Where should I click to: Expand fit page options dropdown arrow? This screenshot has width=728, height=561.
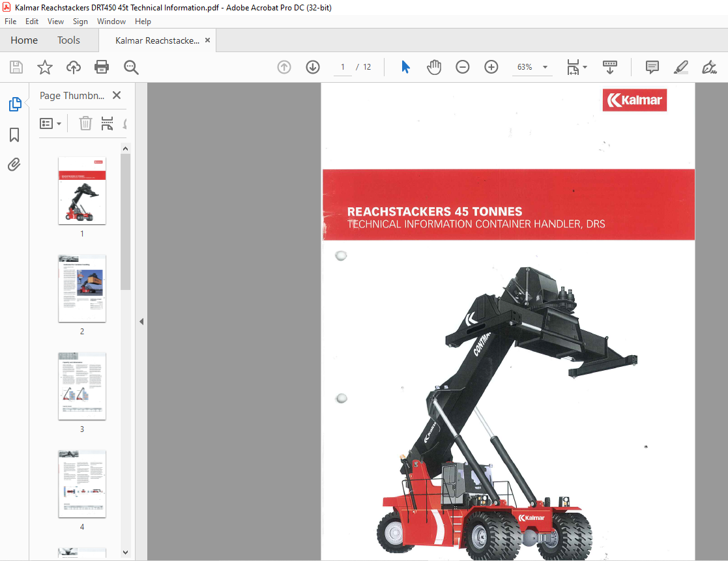tap(585, 67)
